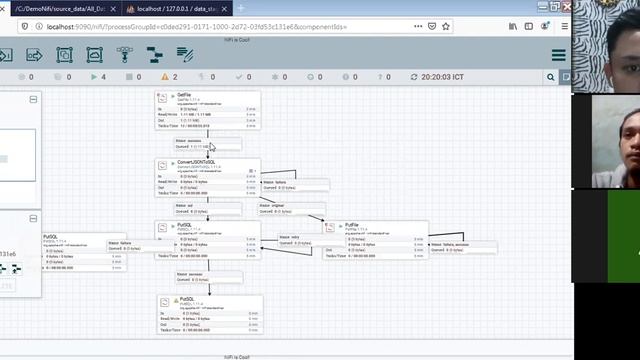Select the original connection label

[292, 209]
